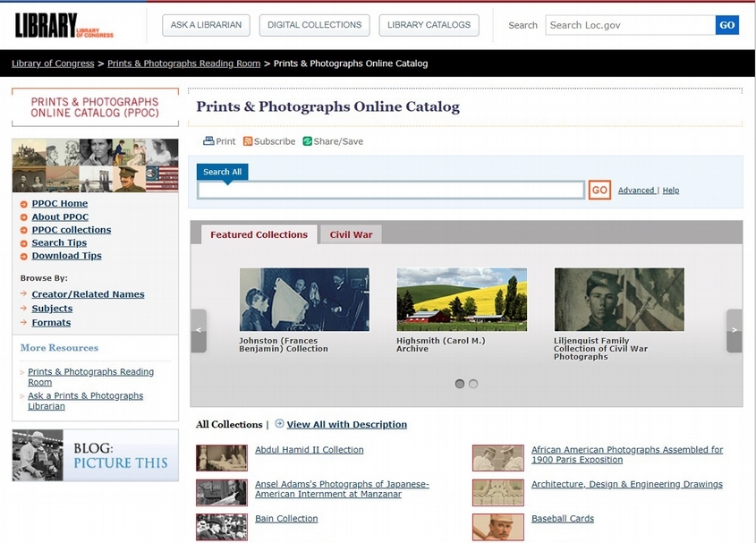
Task: Select the Search All tab
Action: click(222, 172)
